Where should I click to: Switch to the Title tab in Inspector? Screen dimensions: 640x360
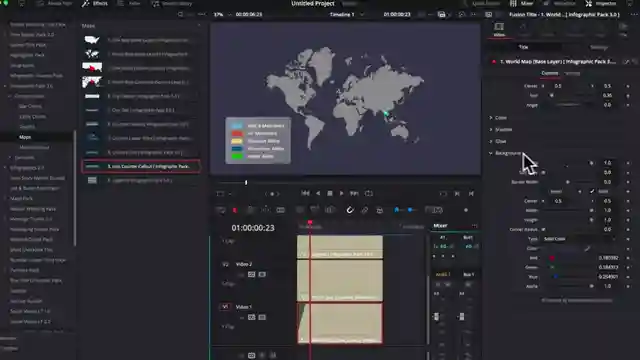tap(523, 47)
